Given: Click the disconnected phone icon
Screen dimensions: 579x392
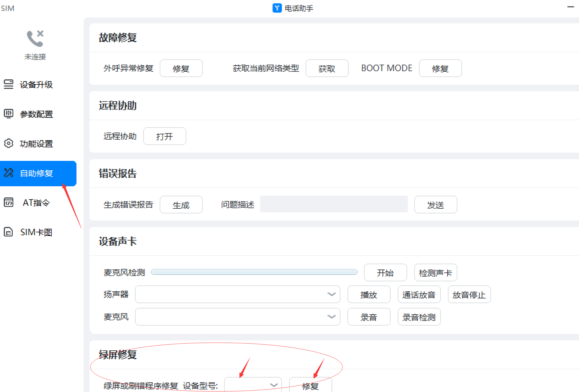Looking at the screenshot, I should click(x=35, y=38).
